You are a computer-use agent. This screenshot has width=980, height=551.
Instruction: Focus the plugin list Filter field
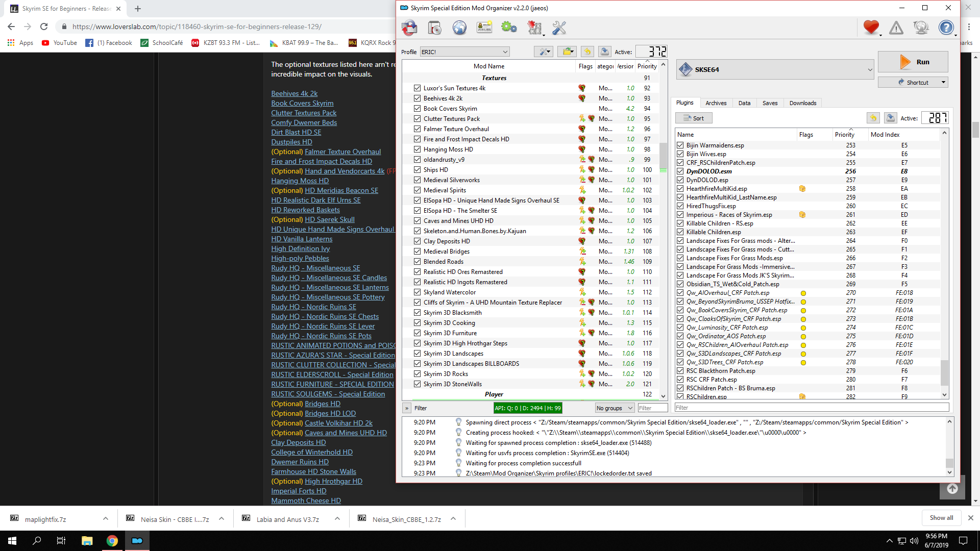tap(812, 408)
